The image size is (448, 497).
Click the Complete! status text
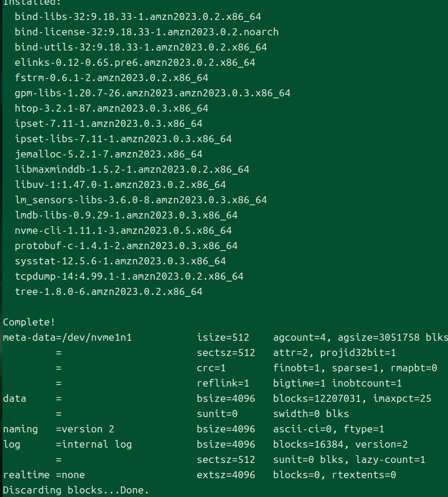pos(29,322)
